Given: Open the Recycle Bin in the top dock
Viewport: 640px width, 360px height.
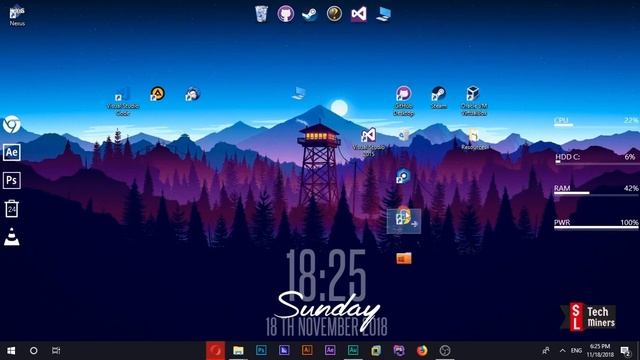Looking at the screenshot, I should click(x=261, y=14).
